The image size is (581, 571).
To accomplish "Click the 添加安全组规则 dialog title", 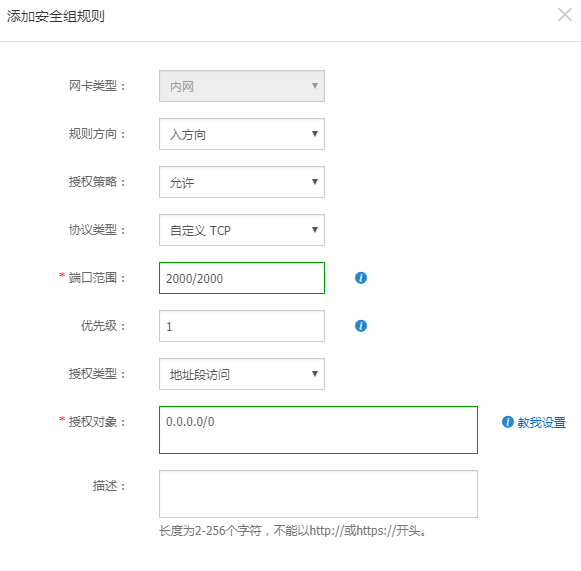I will pos(56,16).
